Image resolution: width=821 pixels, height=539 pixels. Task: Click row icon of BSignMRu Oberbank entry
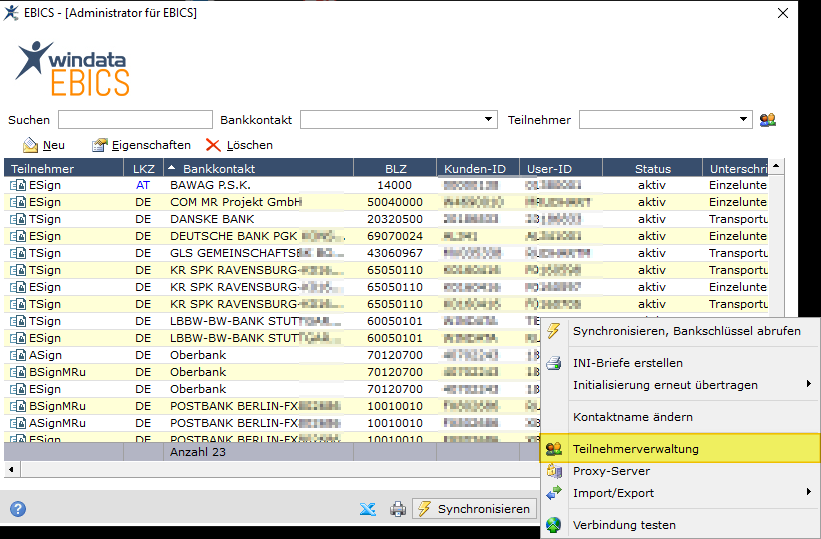(18, 372)
